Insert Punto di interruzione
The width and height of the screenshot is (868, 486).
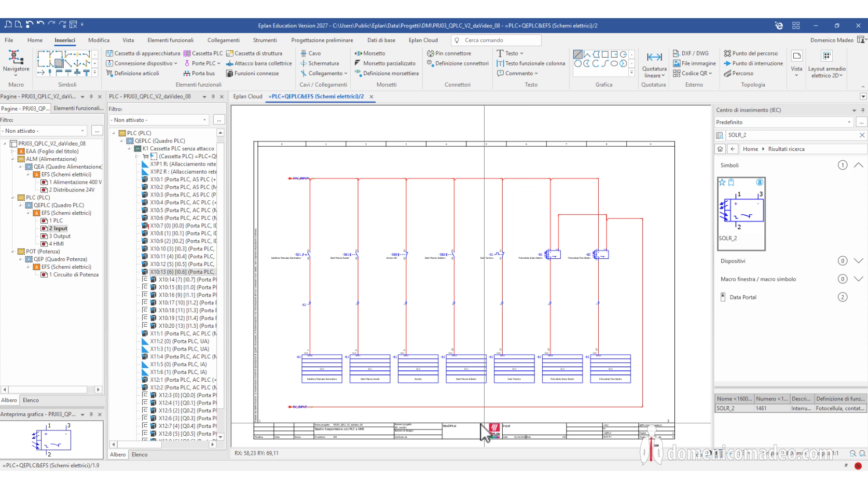coord(753,63)
